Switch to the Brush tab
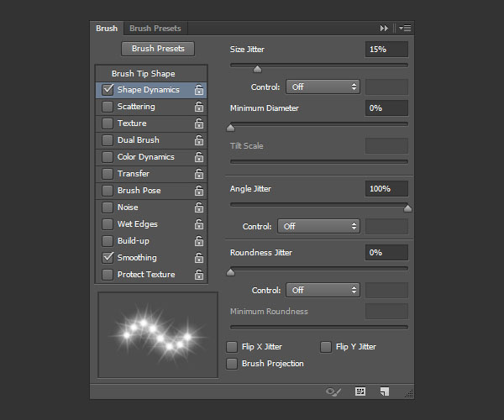 pyautogui.click(x=107, y=29)
